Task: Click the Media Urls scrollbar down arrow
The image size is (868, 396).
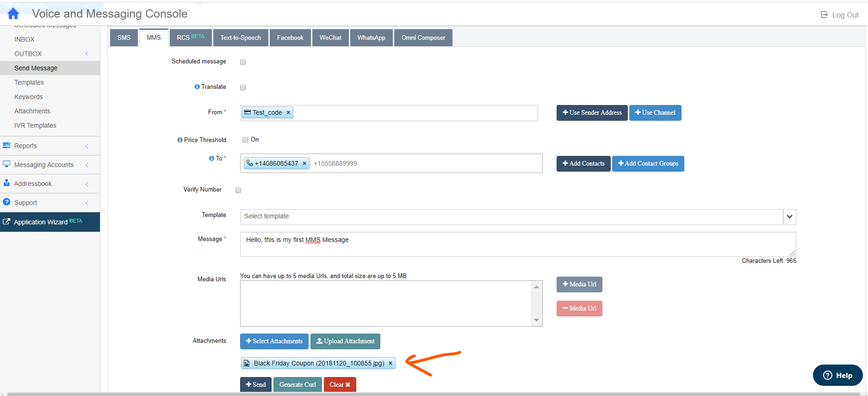Action: [x=536, y=320]
